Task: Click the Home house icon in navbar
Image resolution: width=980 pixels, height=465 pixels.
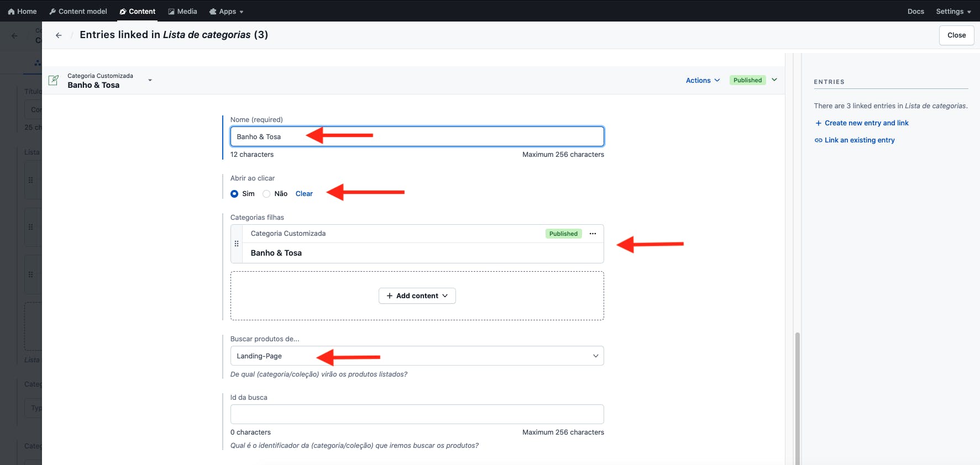Action: pyautogui.click(x=11, y=12)
